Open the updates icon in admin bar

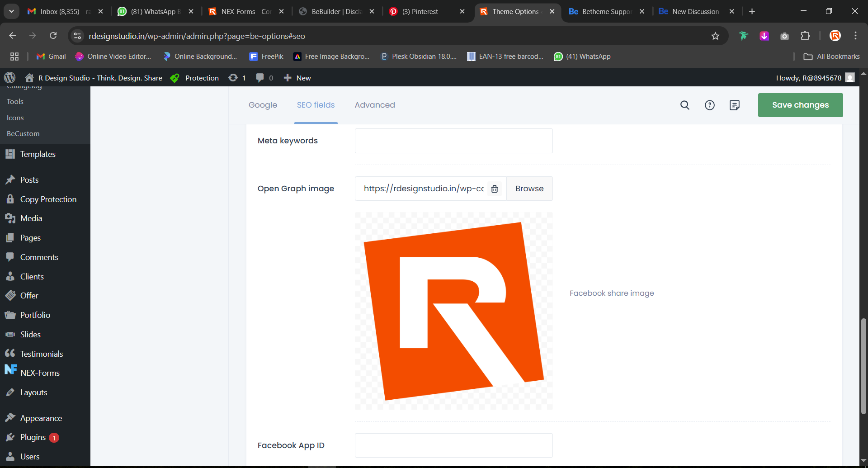tap(233, 78)
